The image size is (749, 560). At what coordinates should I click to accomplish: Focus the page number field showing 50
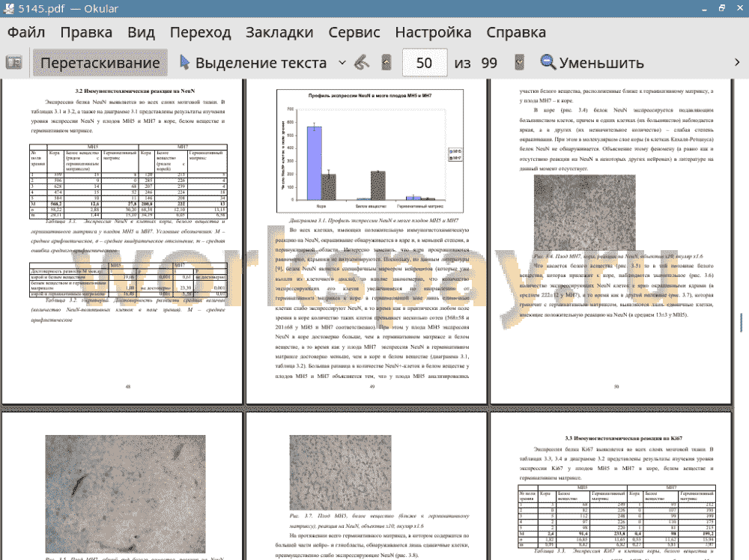point(425,63)
